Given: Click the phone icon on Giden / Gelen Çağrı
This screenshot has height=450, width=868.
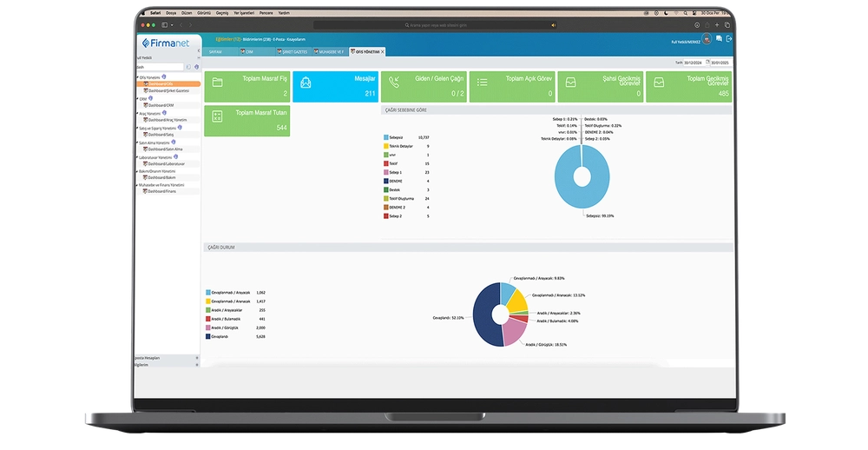Looking at the screenshot, I should pyautogui.click(x=394, y=83).
